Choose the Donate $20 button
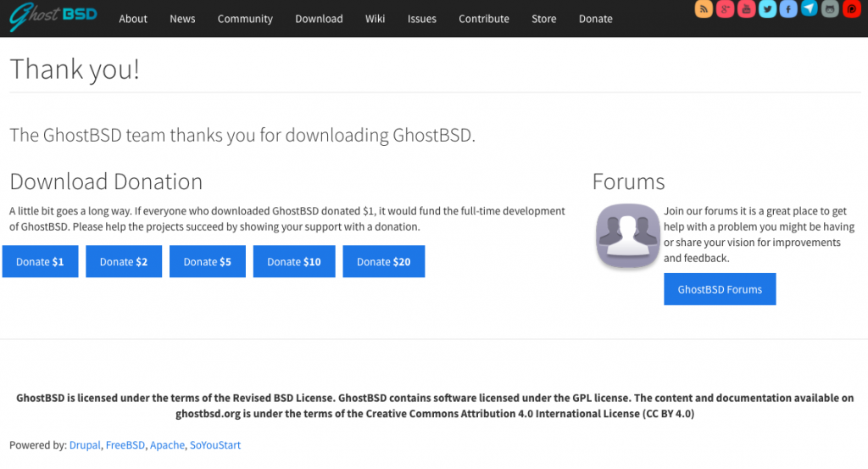The image size is (868, 469). tap(384, 261)
